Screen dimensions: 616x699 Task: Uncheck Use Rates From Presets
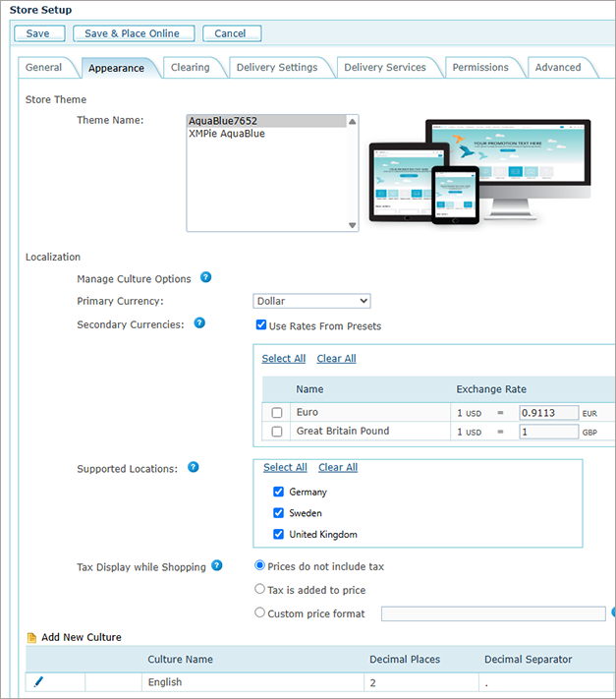pos(261,325)
